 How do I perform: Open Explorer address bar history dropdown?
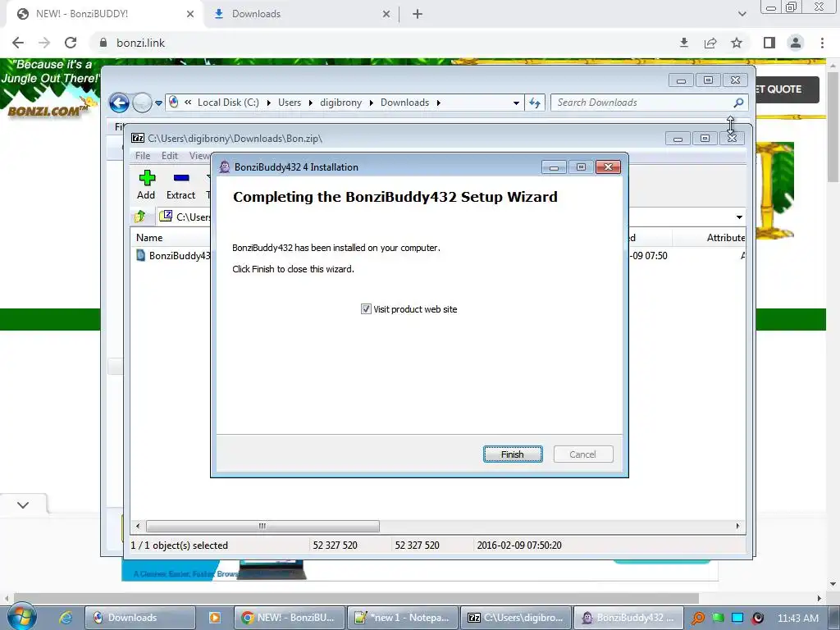pos(516,103)
